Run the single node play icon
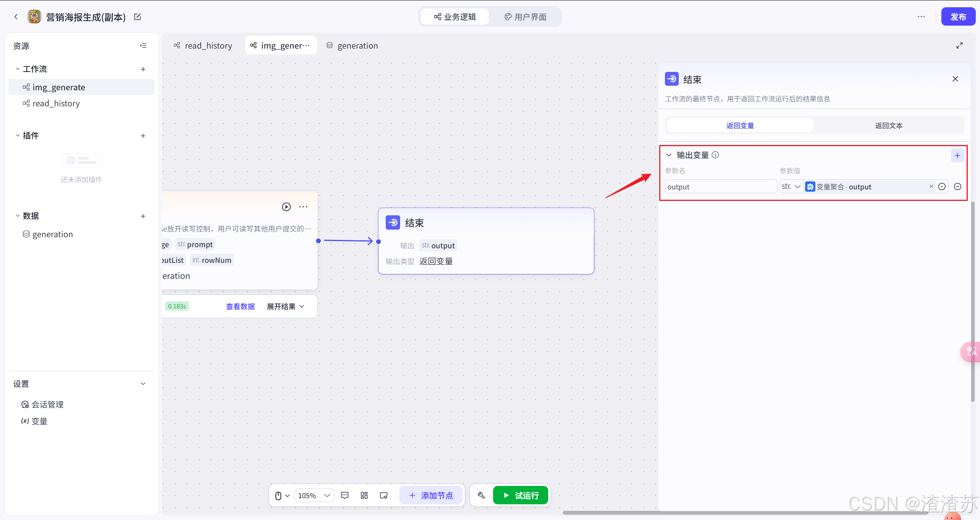Viewport: 980px width, 520px height. pyautogui.click(x=286, y=207)
